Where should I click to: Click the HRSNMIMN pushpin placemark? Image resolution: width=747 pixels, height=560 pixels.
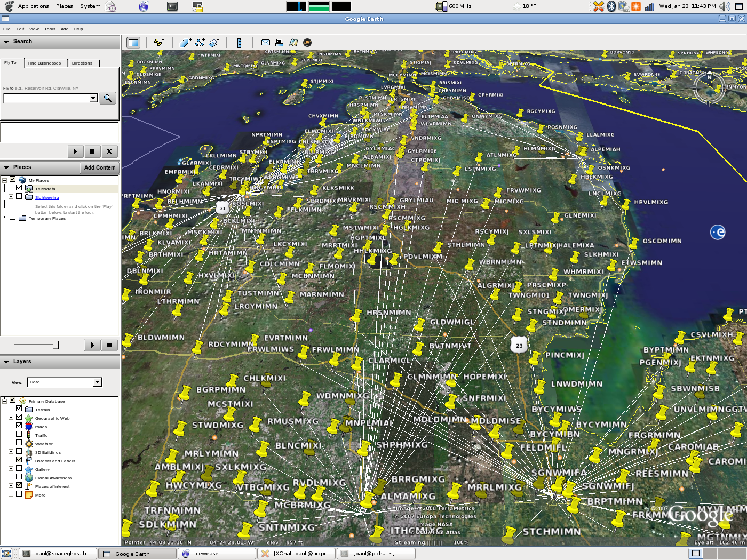pyautogui.click(x=356, y=315)
